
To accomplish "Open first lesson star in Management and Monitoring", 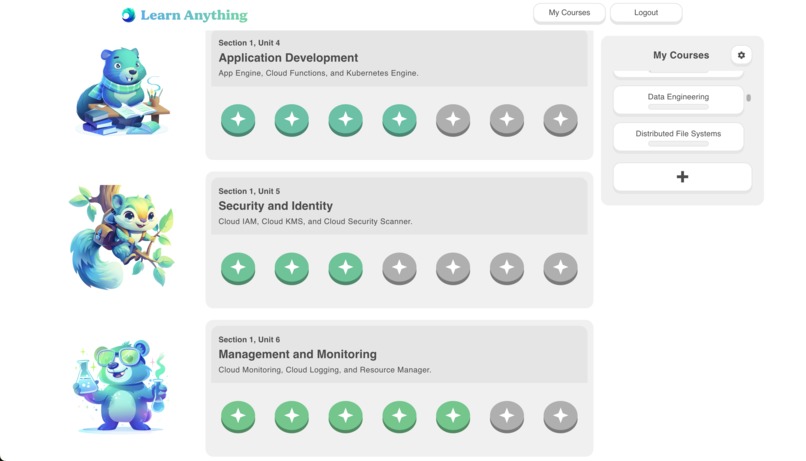I will pos(238,417).
